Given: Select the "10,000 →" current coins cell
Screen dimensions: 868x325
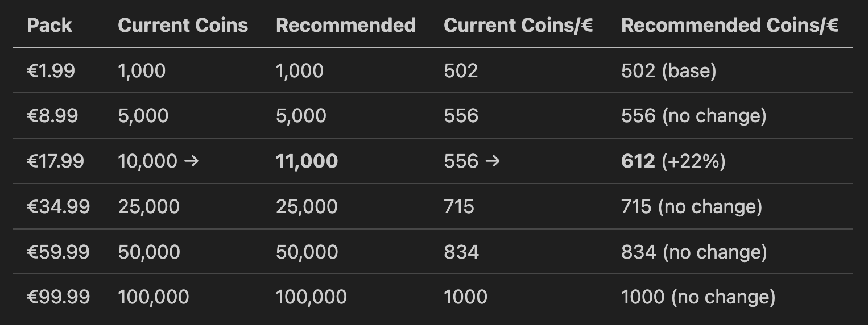Looking at the screenshot, I should 158,161.
